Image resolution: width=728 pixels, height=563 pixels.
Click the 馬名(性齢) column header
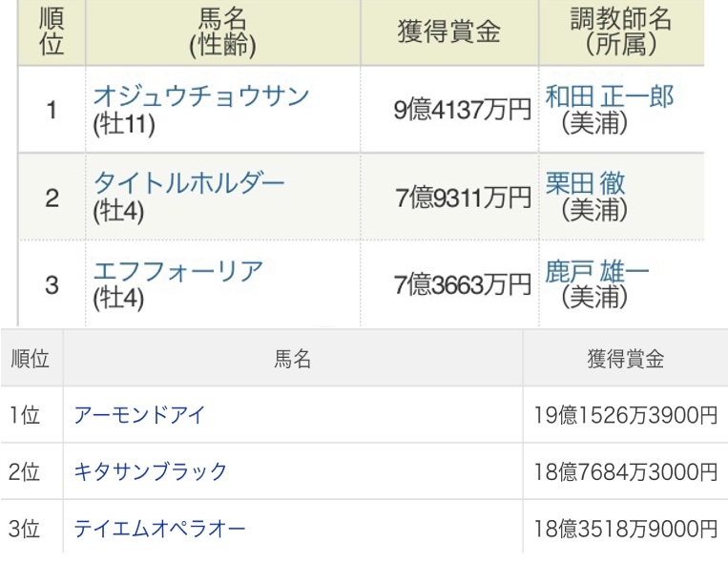(x=223, y=32)
